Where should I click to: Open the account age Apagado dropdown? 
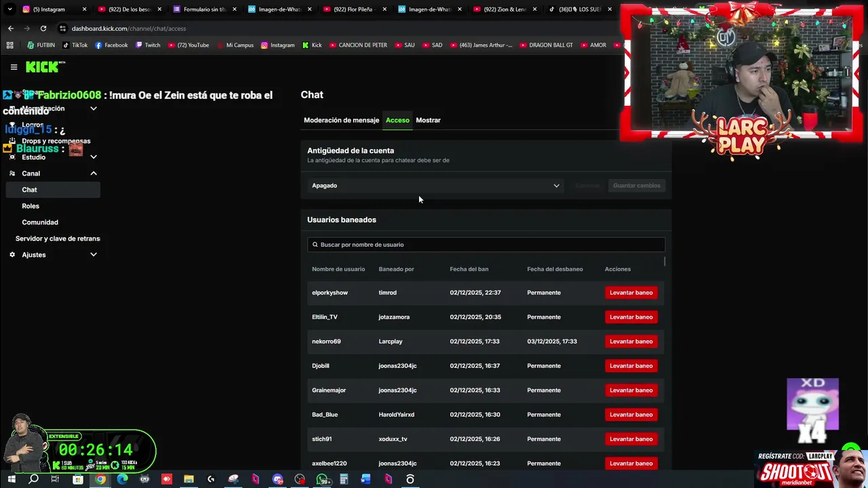click(435, 186)
